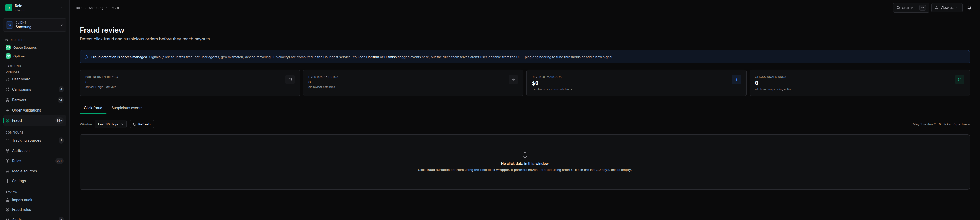The height and width of the screenshot is (220, 980).
Task: Click 'all clean · no pending action' text
Action: [773, 89]
